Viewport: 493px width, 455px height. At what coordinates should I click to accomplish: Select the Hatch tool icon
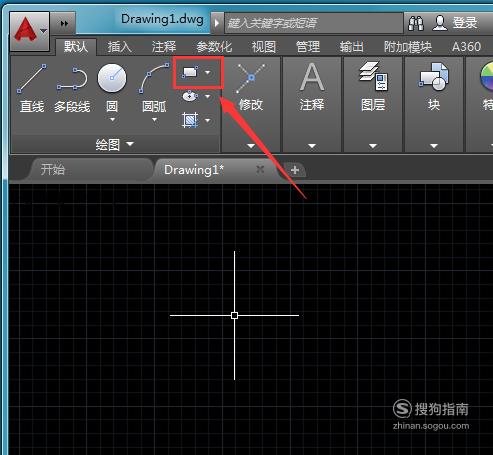[190, 120]
